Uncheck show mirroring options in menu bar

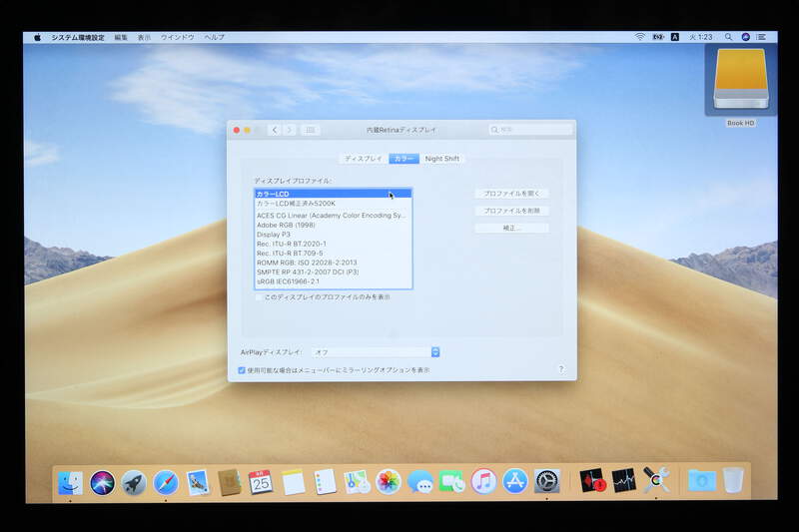pyautogui.click(x=242, y=370)
